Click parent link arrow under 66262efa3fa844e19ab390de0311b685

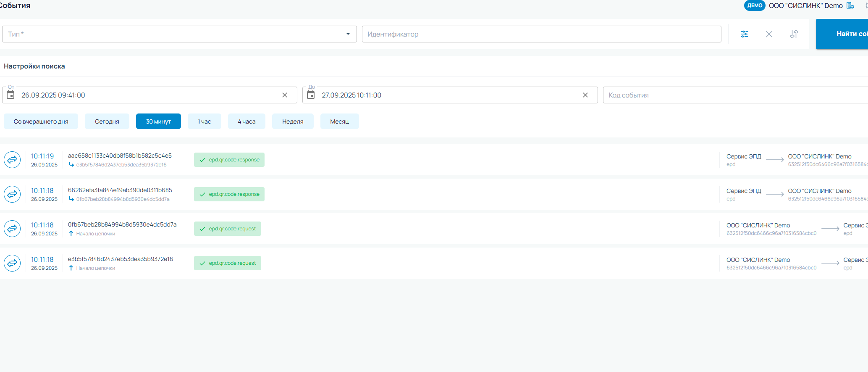click(71, 199)
